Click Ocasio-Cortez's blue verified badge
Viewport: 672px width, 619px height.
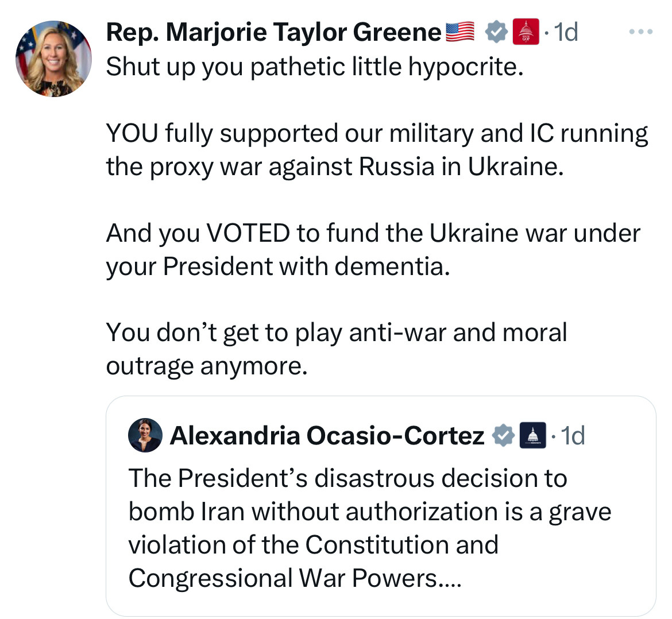tap(504, 436)
